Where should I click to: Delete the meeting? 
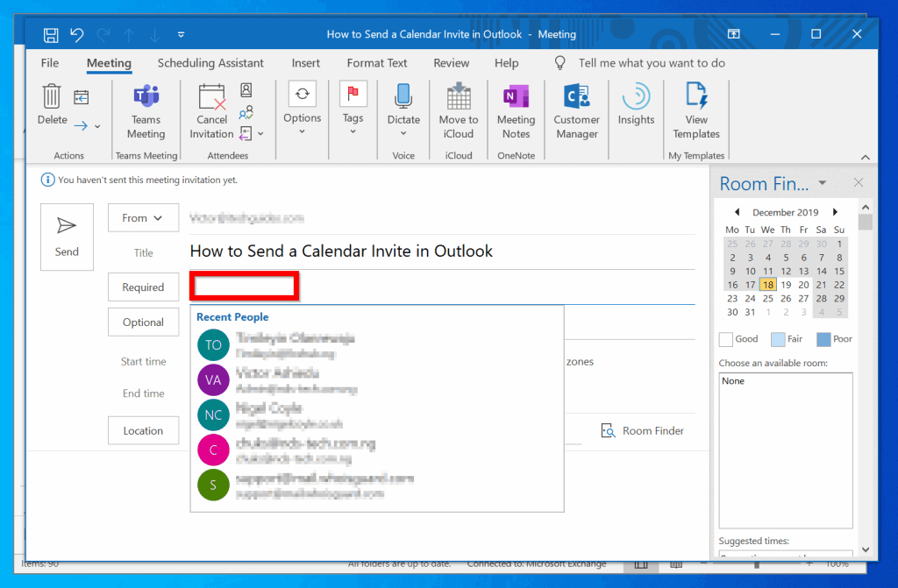click(x=52, y=104)
